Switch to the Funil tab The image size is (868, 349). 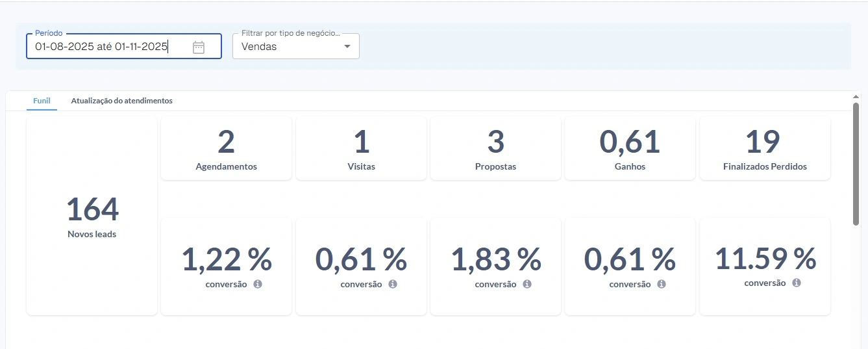[42, 101]
